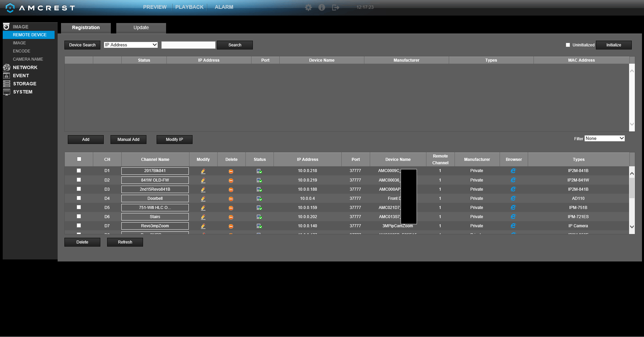
Task: Open browser icon for 10.0.0.218
Action: [x=513, y=171]
